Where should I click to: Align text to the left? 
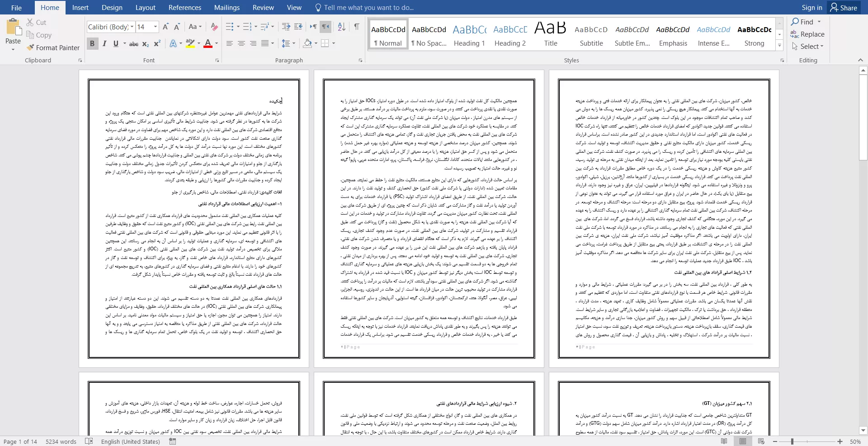pos(229,43)
